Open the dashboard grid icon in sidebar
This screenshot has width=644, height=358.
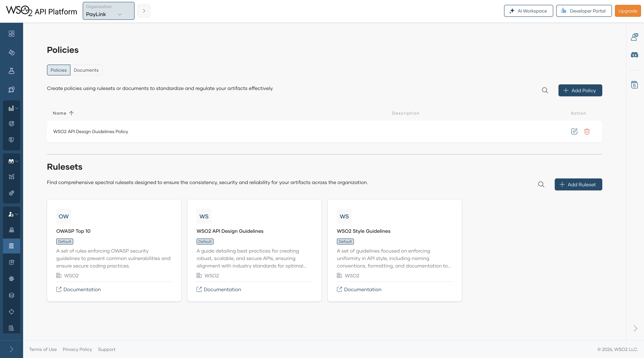point(12,34)
